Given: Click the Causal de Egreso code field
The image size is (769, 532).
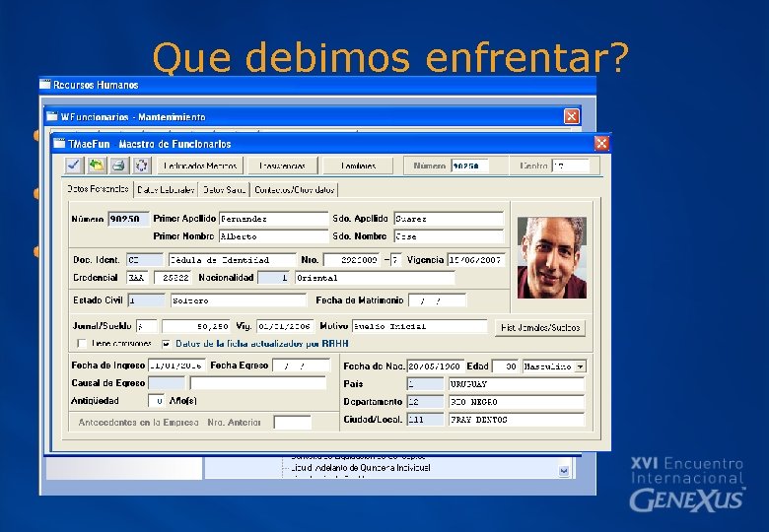Looking at the screenshot, I should (x=167, y=383).
